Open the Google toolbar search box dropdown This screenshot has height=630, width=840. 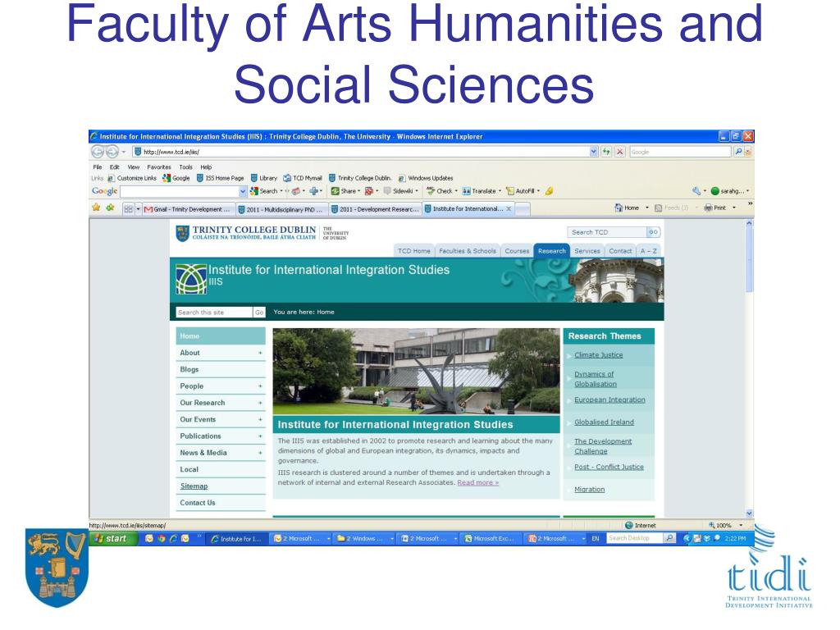pyautogui.click(x=243, y=191)
